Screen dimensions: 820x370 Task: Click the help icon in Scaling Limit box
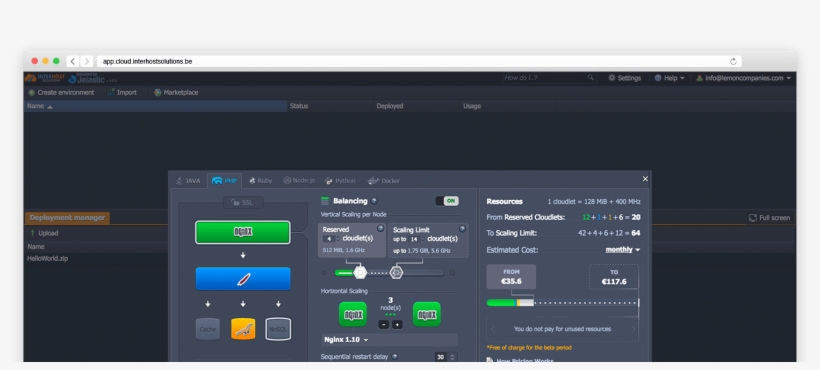[x=462, y=228]
